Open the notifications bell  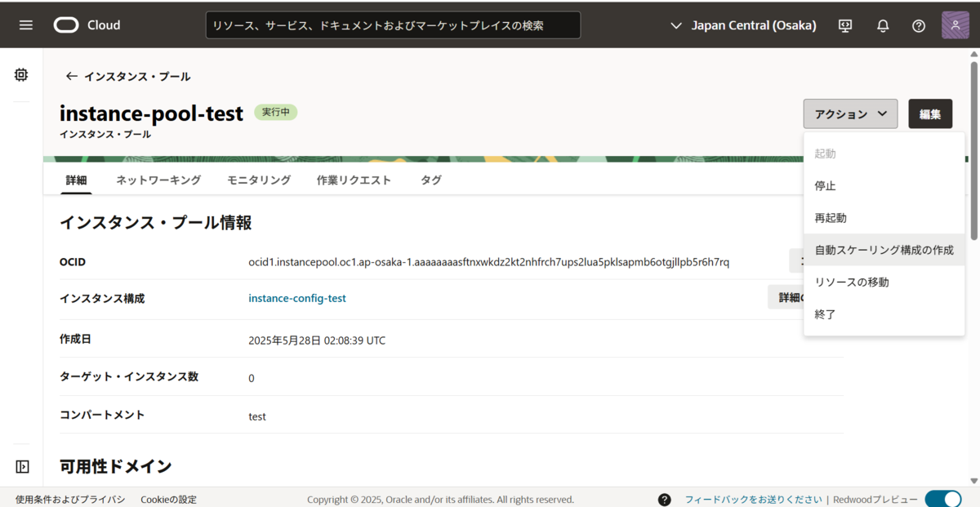click(x=883, y=25)
